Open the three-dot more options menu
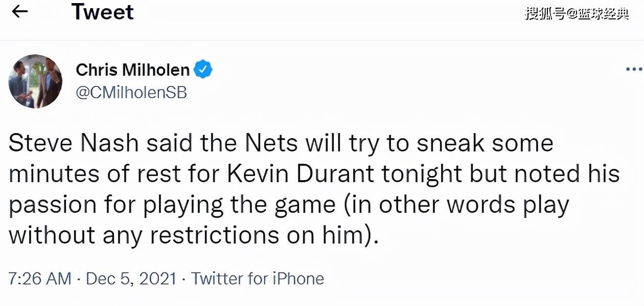The height and width of the screenshot is (306, 644). (x=634, y=70)
